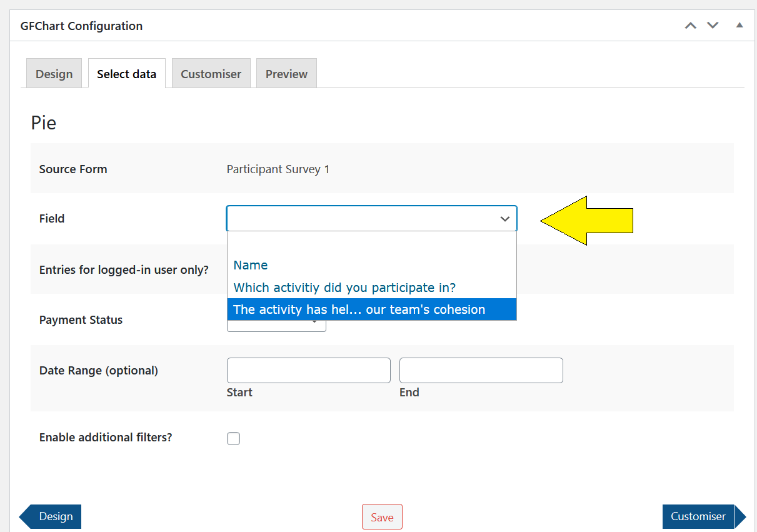Click the move panel down arrow
Image resolution: width=757 pixels, height=532 pixels.
713,26
